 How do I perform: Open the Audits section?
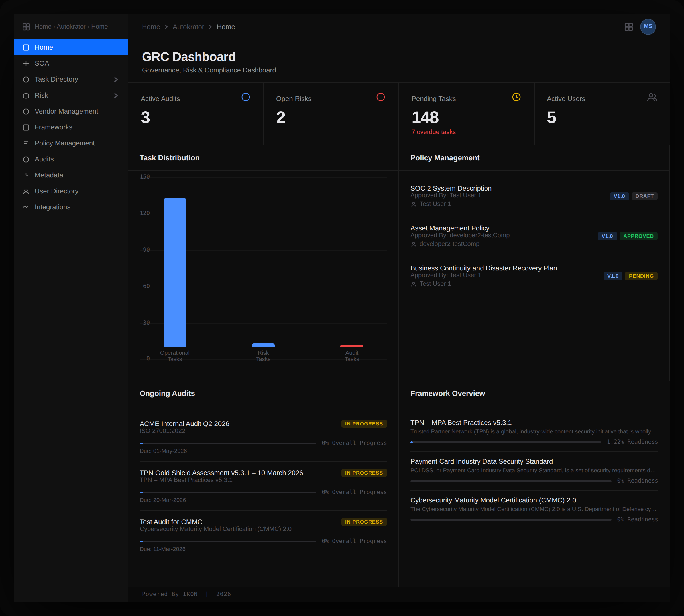tap(44, 159)
